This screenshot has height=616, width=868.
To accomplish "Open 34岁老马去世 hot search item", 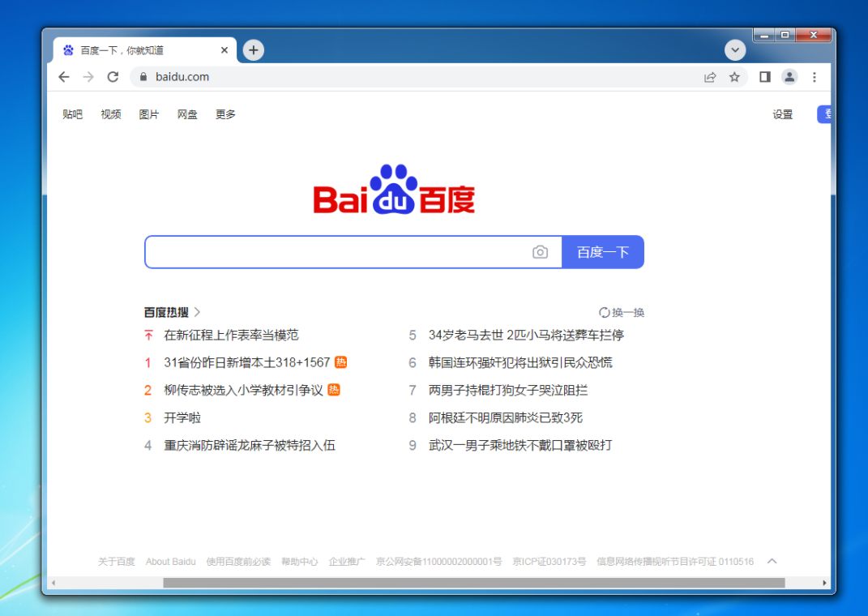I will pos(527,336).
